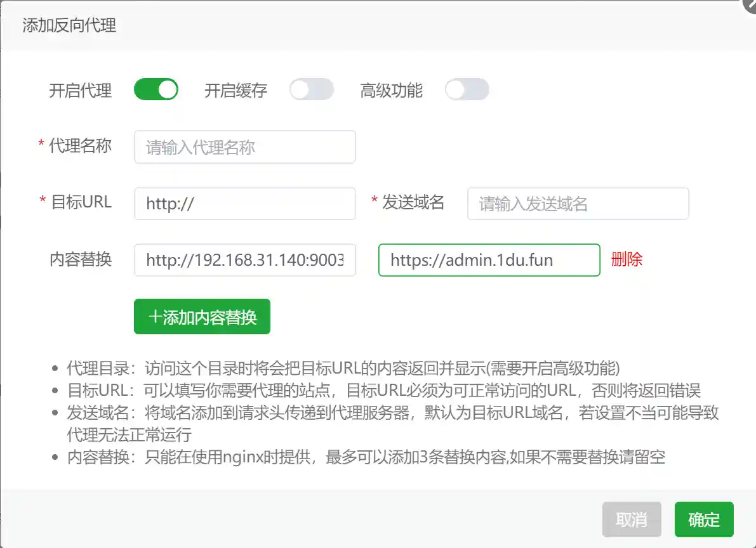This screenshot has height=548, width=756.
Task: Turn on the 高级功能 advanced switch
Action: [467, 89]
